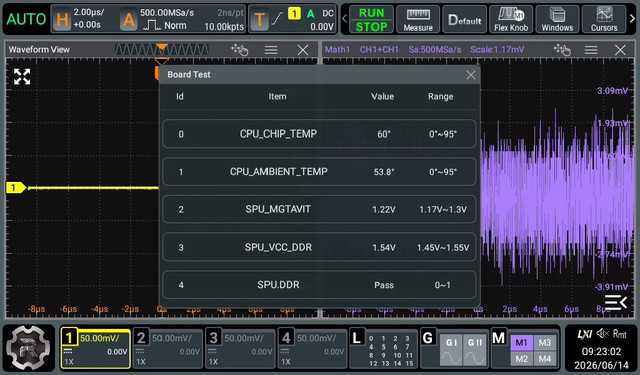Open the Flex Knob settings
This screenshot has height=375, width=640.
pos(511,19)
